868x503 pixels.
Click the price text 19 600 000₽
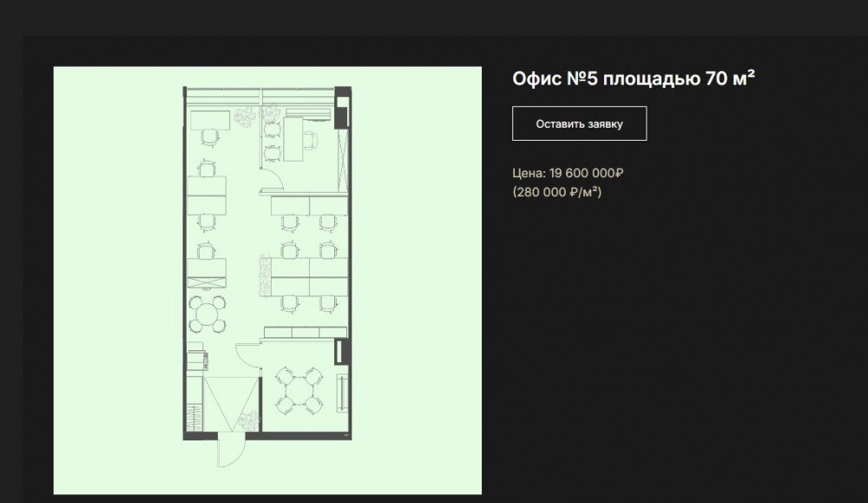586,173
